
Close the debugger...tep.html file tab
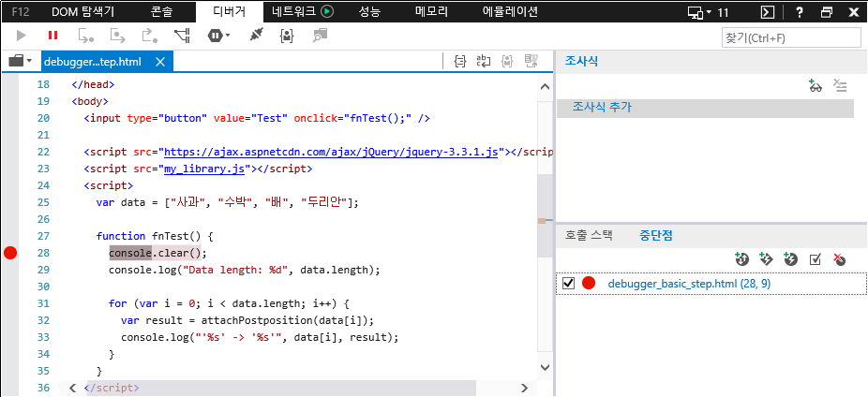160,62
